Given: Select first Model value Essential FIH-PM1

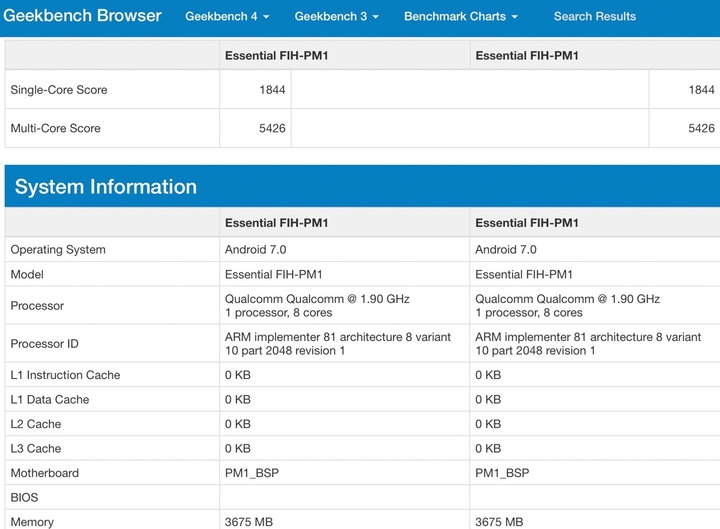Looking at the screenshot, I should (x=274, y=274).
